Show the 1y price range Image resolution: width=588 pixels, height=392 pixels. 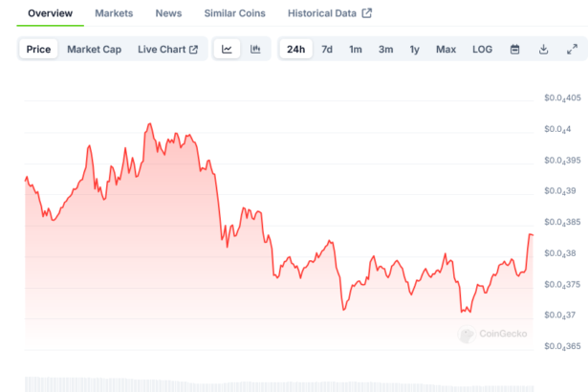pos(414,49)
